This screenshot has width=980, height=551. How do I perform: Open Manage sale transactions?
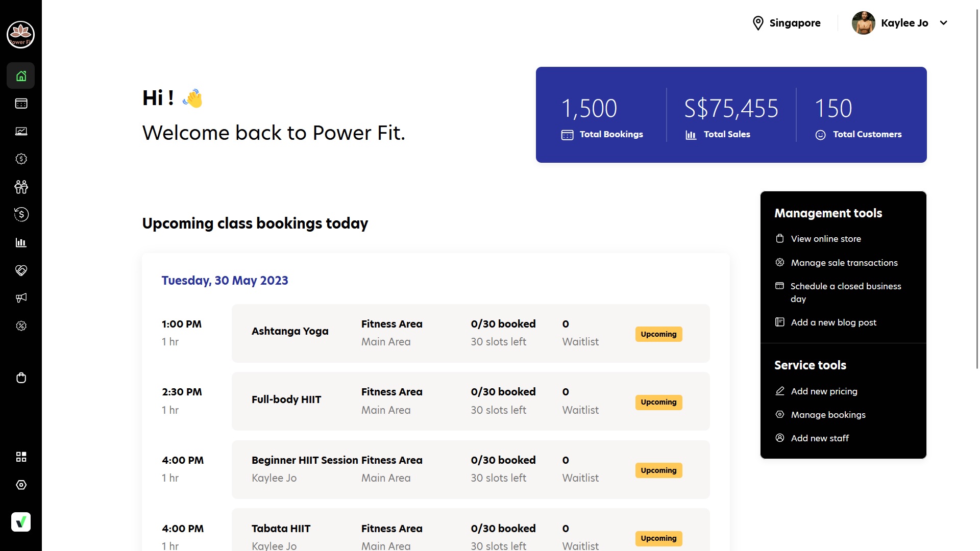pos(844,263)
